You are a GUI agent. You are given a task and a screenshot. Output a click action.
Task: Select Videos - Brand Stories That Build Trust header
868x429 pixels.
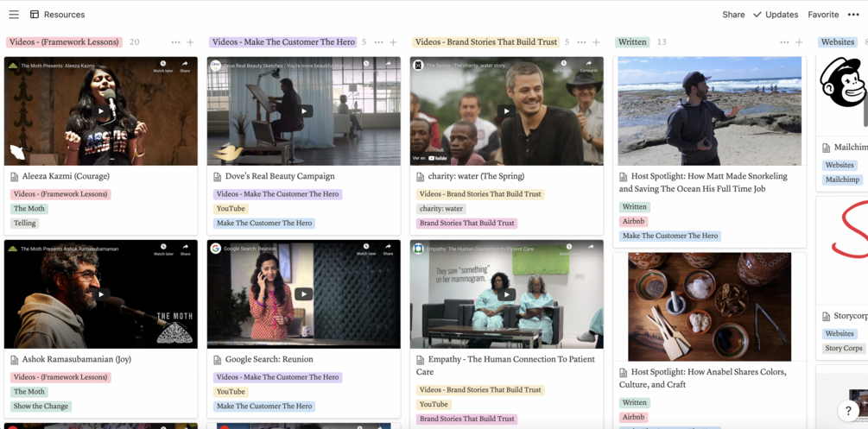[486, 42]
